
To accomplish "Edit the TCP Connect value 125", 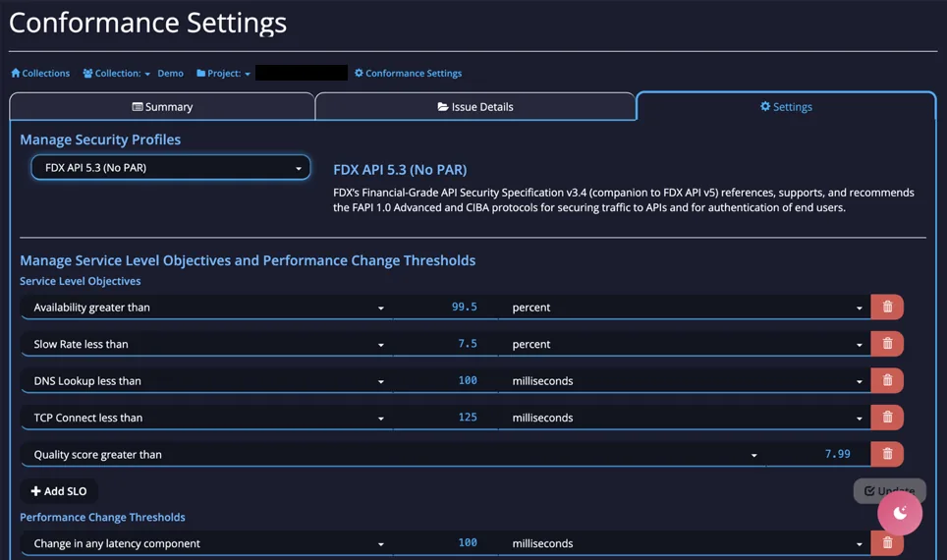I will [446, 418].
